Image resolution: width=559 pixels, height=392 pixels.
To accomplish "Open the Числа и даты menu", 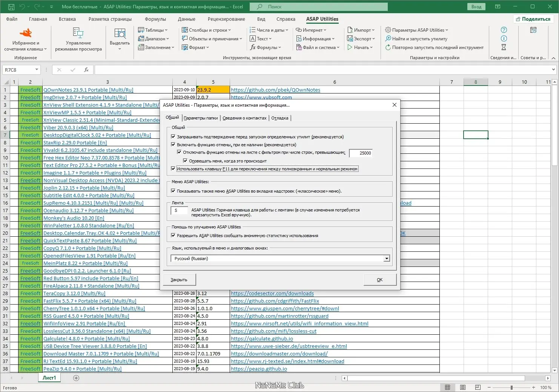I will click(269, 30).
